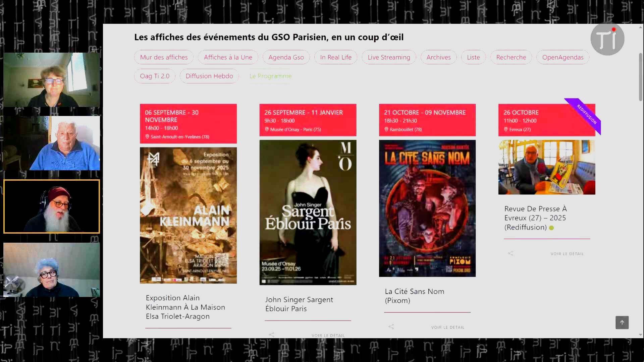Click the round Ti logo icon

pyautogui.click(x=607, y=39)
